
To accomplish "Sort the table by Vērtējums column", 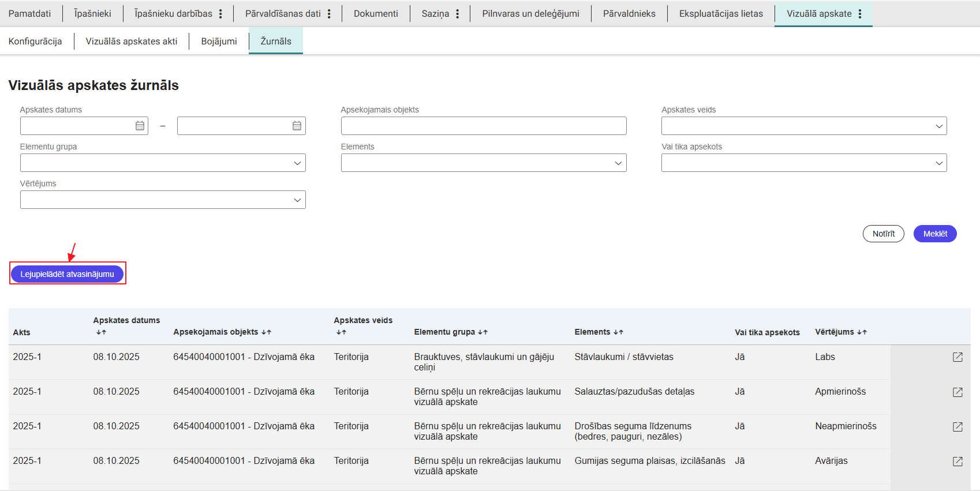I will point(862,332).
